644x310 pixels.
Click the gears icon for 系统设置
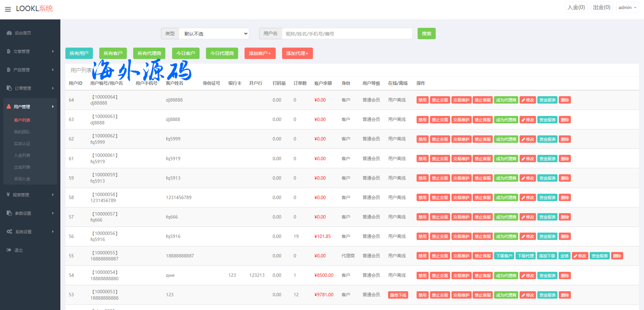(x=9, y=232)
